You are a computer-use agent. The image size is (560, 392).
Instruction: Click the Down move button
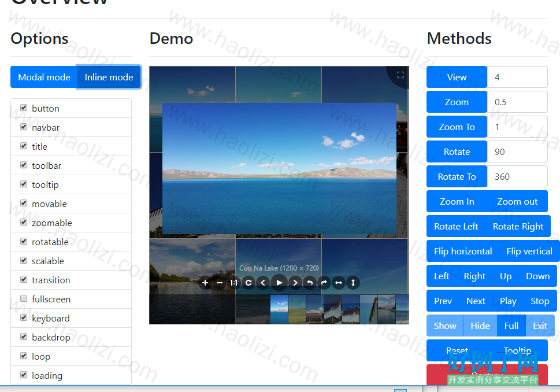click(x=538, y=276)
